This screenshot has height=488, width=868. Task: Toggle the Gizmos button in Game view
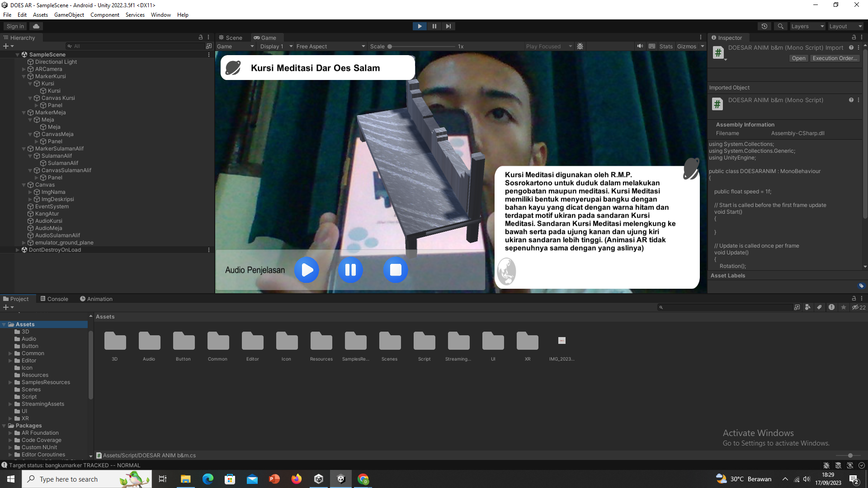click(x=686, y=46)
